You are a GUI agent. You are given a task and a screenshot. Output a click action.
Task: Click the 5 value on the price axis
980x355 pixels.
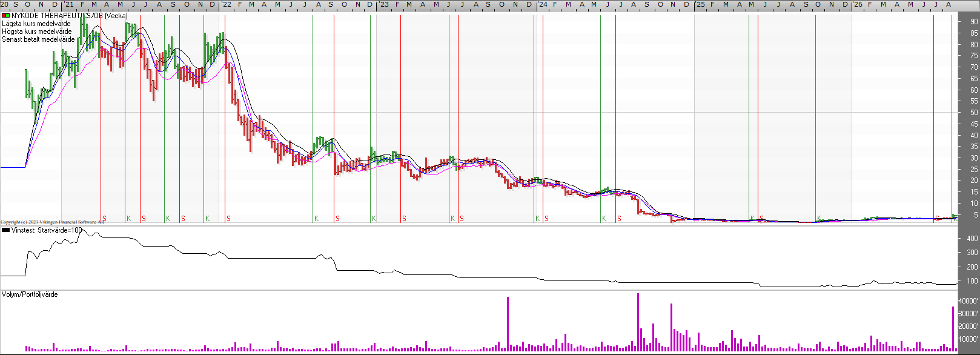click(x=976, y=215)
